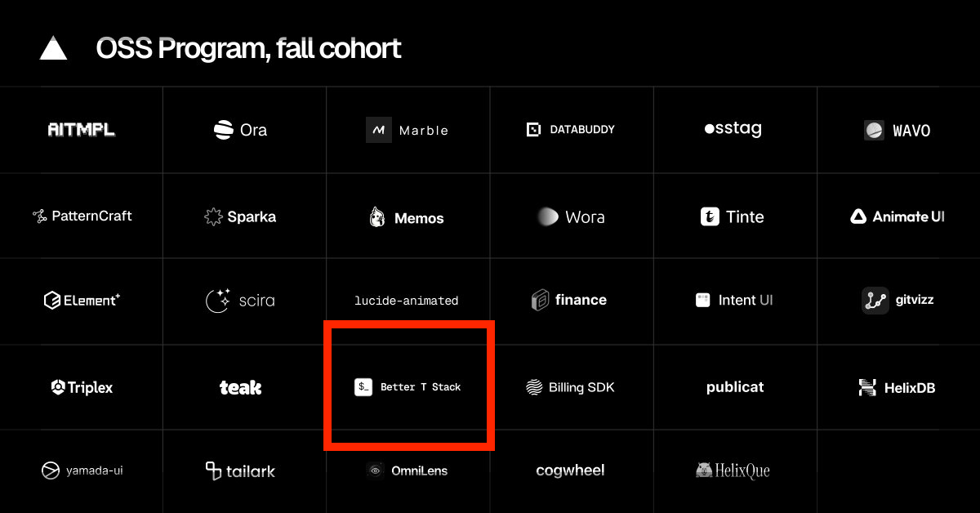
Task: Select the teak project logo
Action: tap(240, 387)
